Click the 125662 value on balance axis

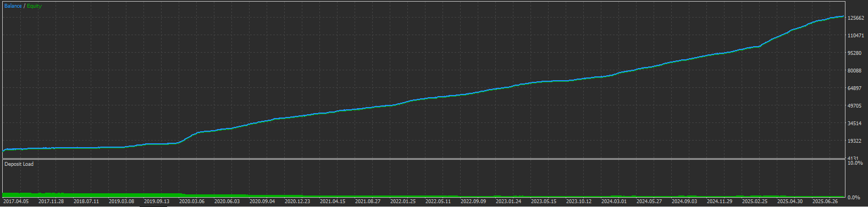(x=856, y=18)
